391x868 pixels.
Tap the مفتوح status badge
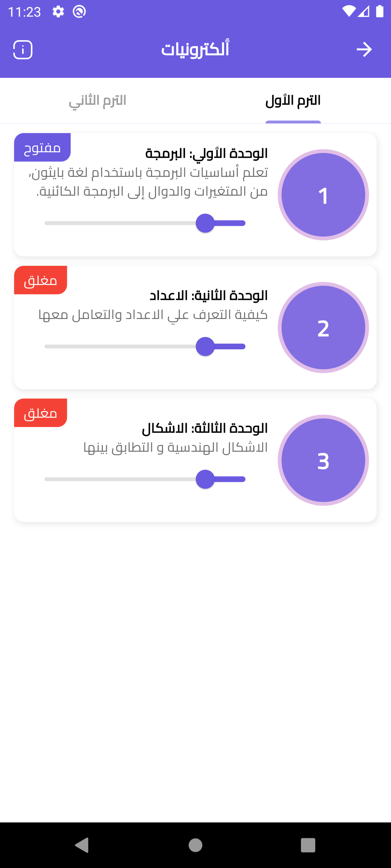(x=42, y=148)
